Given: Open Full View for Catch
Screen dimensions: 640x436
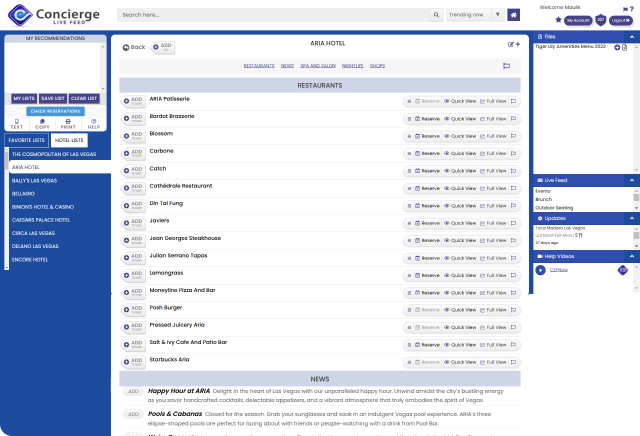Looking at the screenshot, I should 493,171.
